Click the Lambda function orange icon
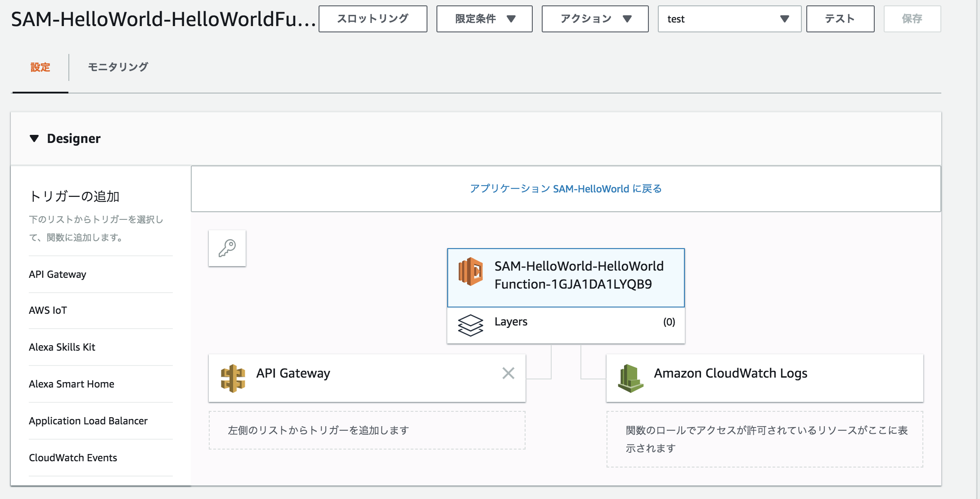The image size is (980, 499). (471, 272)
